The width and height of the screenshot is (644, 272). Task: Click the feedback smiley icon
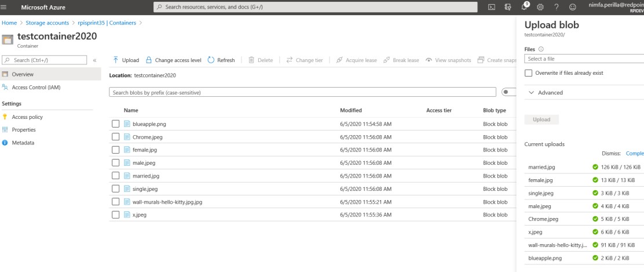click(573, 7)
